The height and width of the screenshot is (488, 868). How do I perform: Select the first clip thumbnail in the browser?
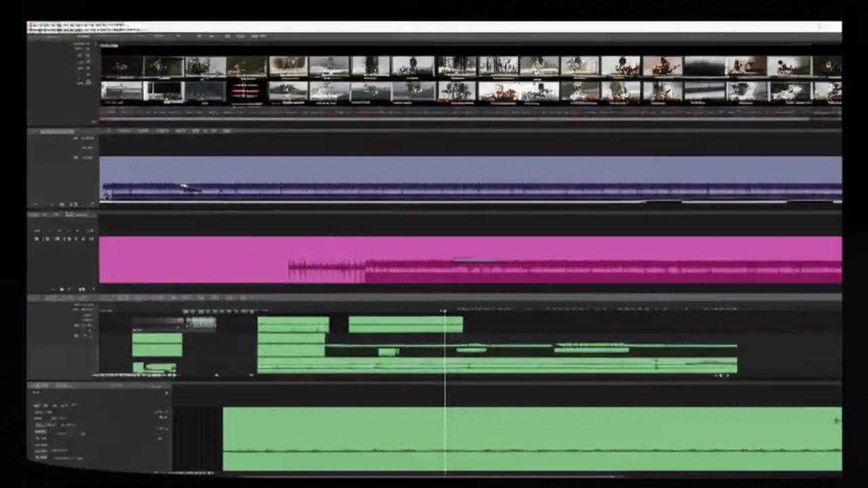click(122, 64)
